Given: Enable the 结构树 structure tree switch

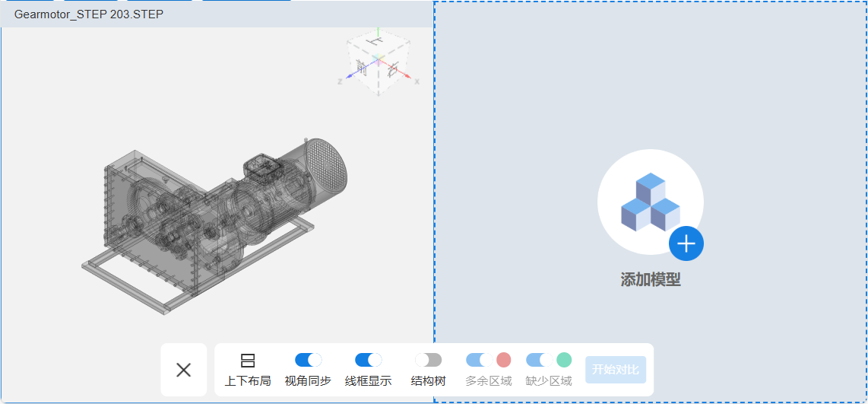Looking at the screenshot, I should tap(428, 360).
